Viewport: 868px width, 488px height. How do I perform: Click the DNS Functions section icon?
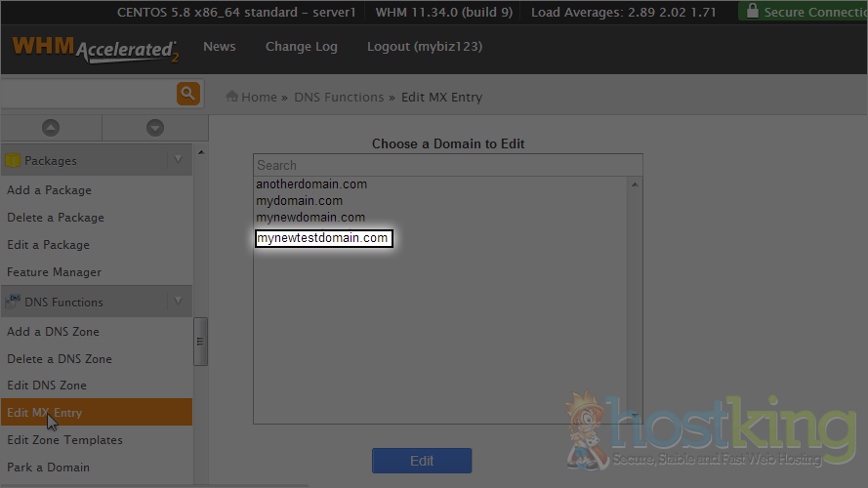[x=13, y=302]
